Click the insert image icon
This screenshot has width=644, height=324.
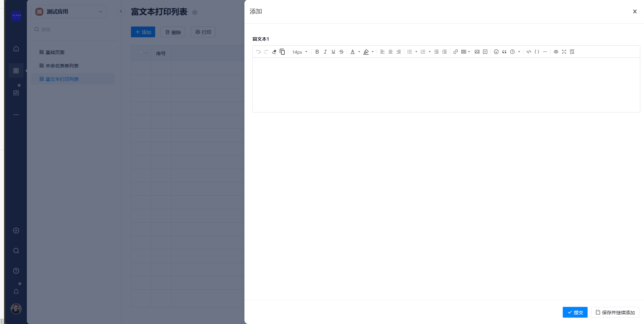(x=477, y=52)
